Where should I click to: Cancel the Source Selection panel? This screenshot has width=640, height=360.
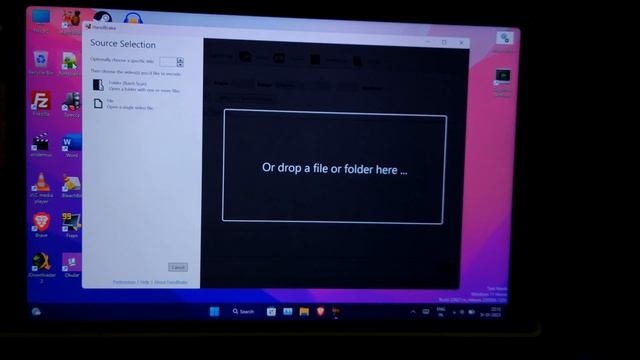(178, 267)
